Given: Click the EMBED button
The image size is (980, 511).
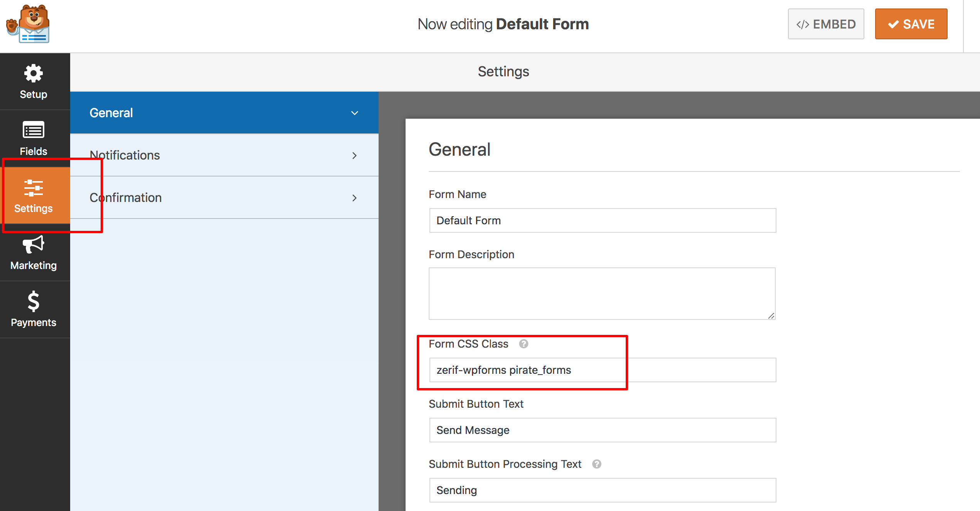Looking at the screenshot, I should click(826, 24).
